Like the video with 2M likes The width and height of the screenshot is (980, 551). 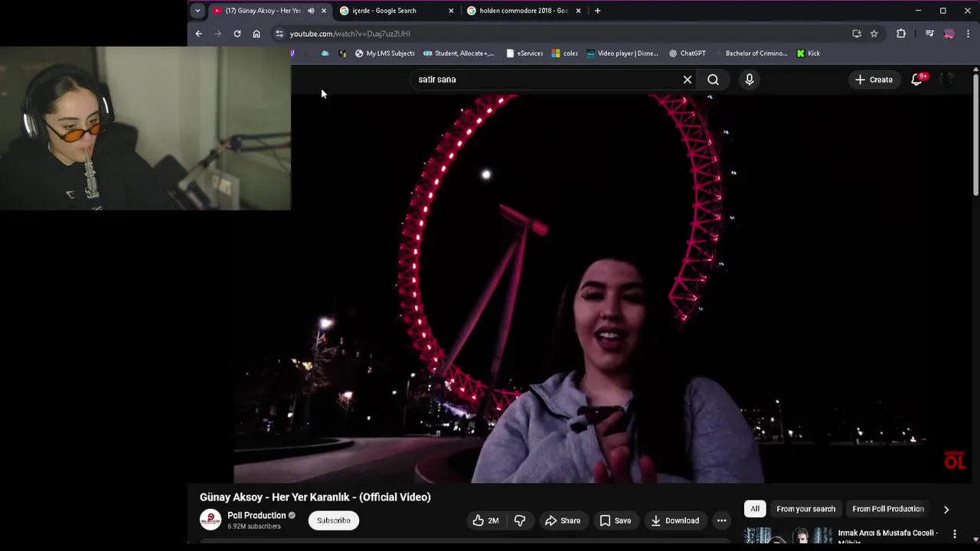coord(485,520)
